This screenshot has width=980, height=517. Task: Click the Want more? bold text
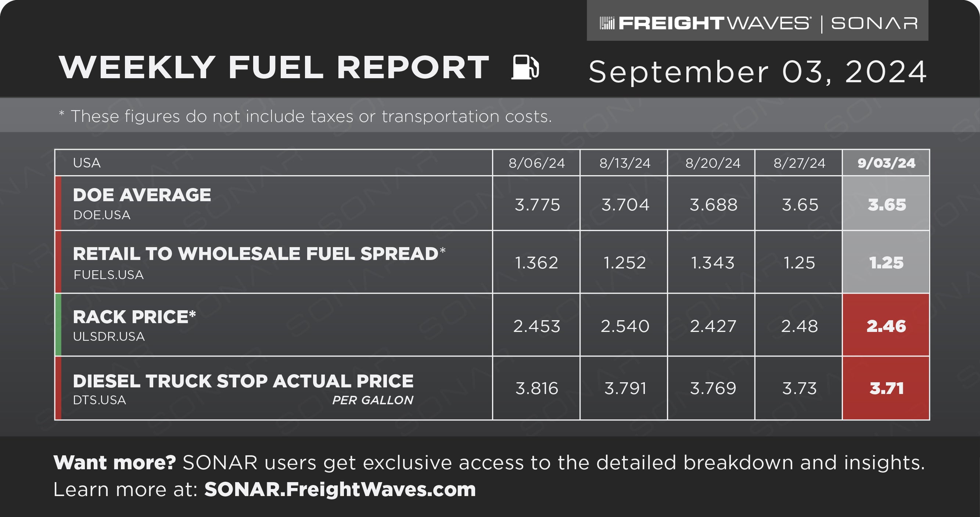(115, 463)
